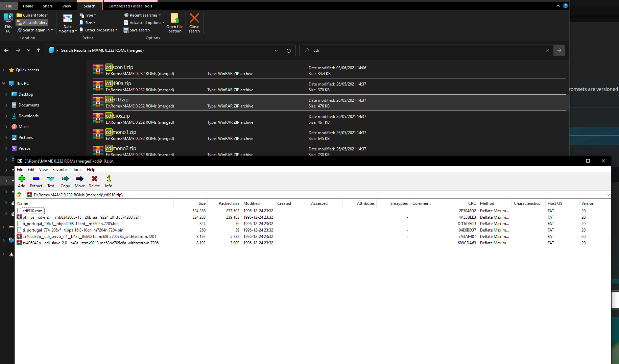Click the search go arrow button
Image resolution: width=619 pixels, height=364 pixels.
pyautogui.click(x=559, y=50)
